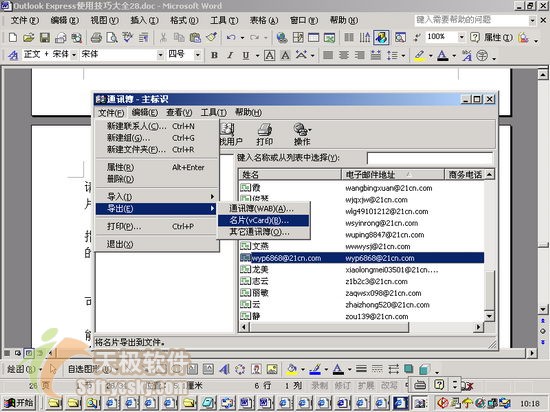Screen dimensions: 550x412
Task: Choose 其它通讯簿(O)... from export submenu
Action: [263, 232]
